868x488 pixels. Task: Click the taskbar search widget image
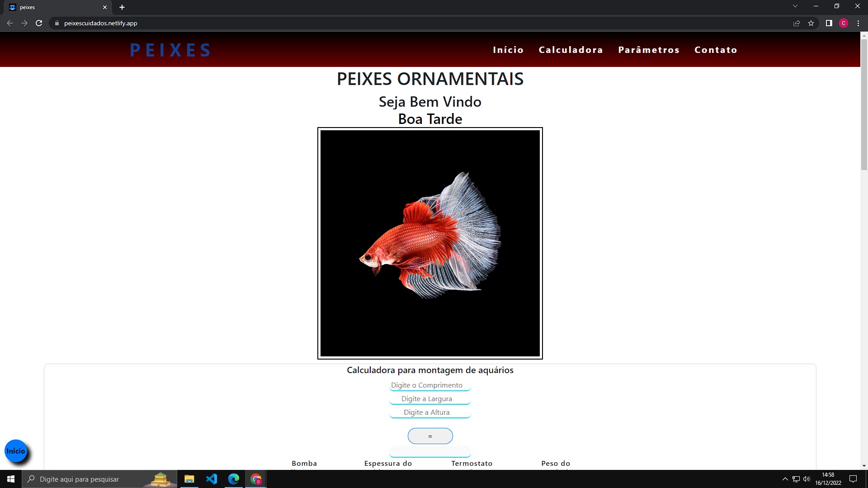[160, 479]
